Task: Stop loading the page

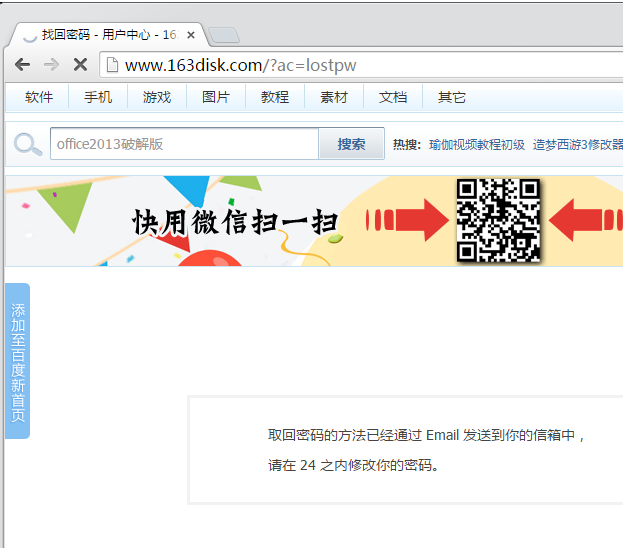Action: [80, 64]
